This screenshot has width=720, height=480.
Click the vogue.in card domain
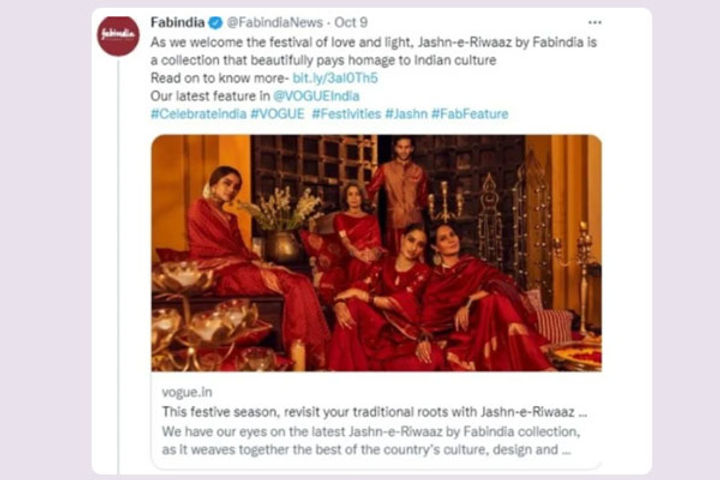187,392
